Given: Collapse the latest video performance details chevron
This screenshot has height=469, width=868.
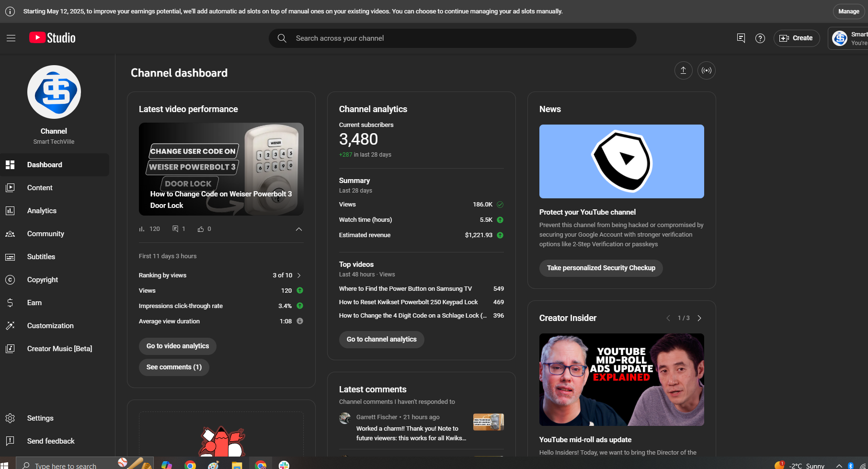Looking at the screenshot, I should [299, 229].
